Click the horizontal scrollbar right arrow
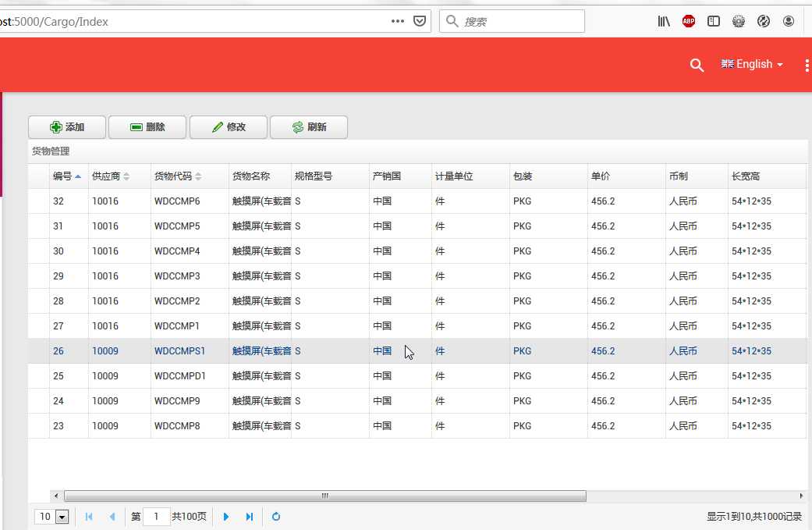812x530 pixels. pos(801,496)
